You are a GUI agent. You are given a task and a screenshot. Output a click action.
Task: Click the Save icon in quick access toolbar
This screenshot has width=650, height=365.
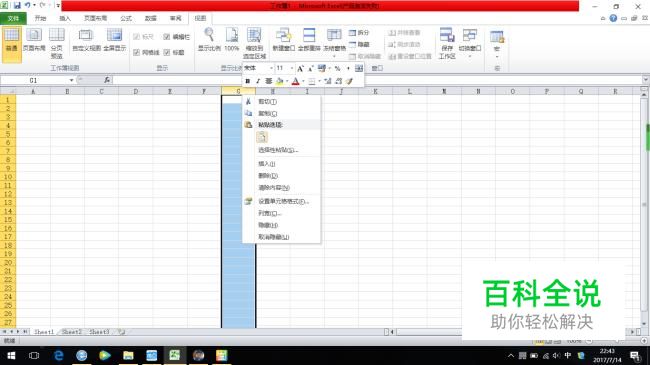click(17, 5)
